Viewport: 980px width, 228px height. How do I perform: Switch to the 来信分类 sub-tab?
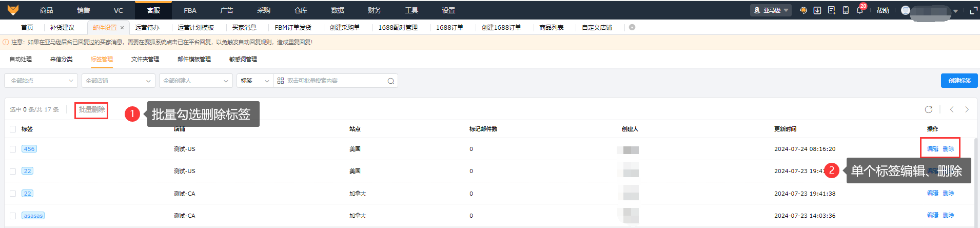pyautogui.click(x=61, y=59)
